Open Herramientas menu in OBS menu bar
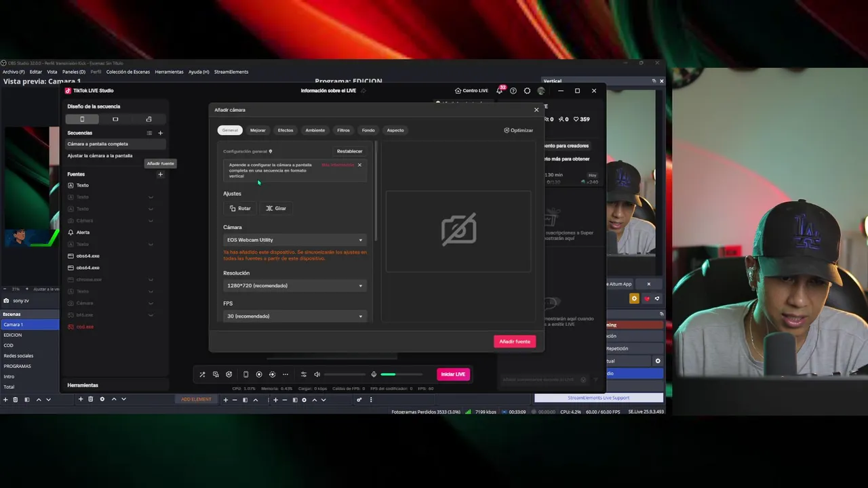This screenshot has height=488, width=868. point(169,72)
